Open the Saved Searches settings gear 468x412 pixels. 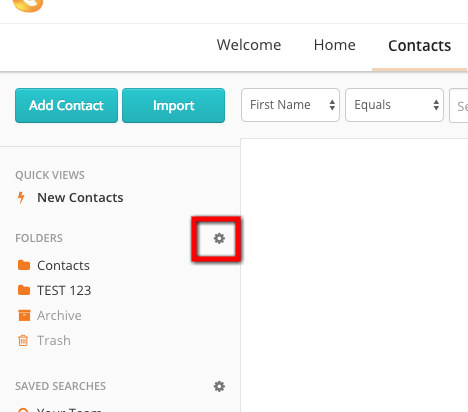[219, 386]
